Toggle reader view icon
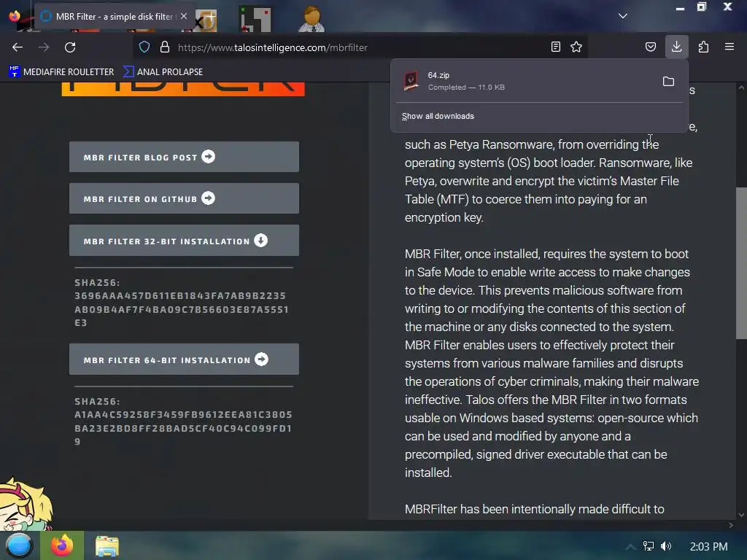Image resolution: width=747 pixels, height=560 pixels. (555, 47)
